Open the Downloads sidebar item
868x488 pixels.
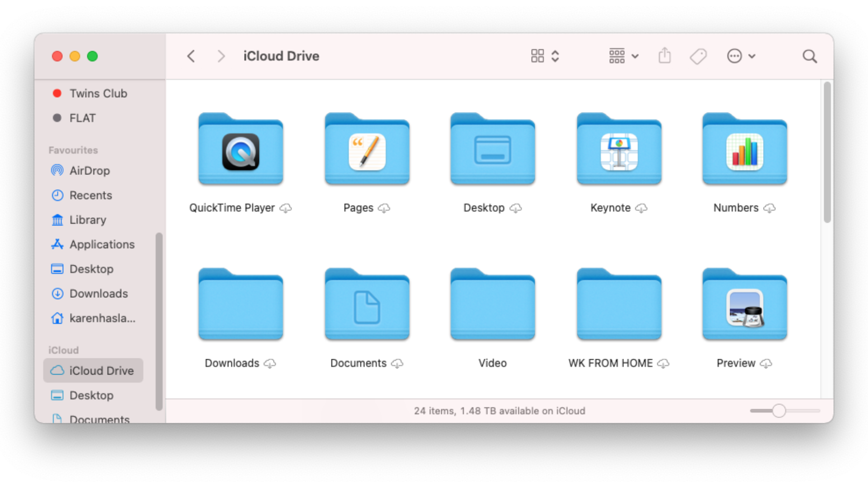[98, 293]
